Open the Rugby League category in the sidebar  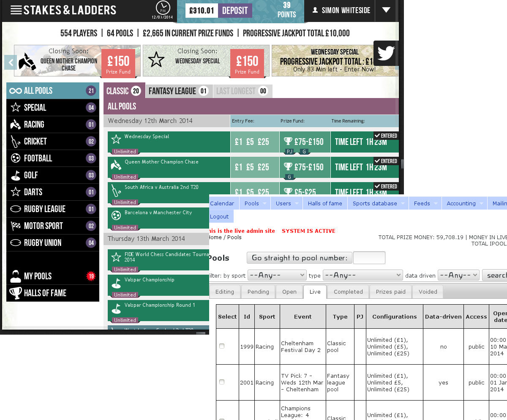53,209
